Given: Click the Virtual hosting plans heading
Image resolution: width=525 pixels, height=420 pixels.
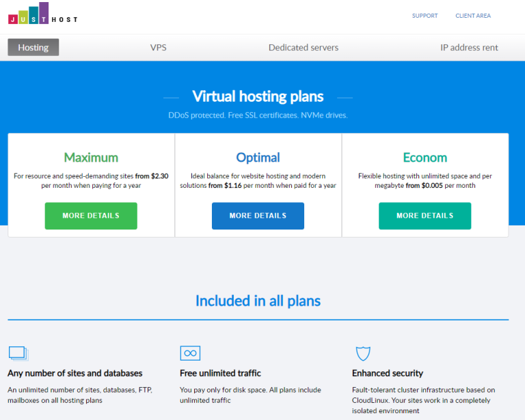Looking at the screenshot, I should click(x=258, y=96).
